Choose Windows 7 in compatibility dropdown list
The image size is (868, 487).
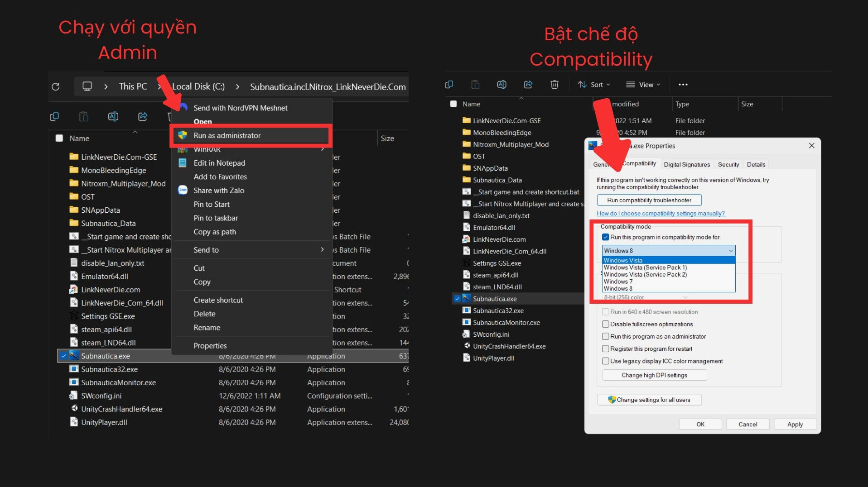click(x=618, y=282)
